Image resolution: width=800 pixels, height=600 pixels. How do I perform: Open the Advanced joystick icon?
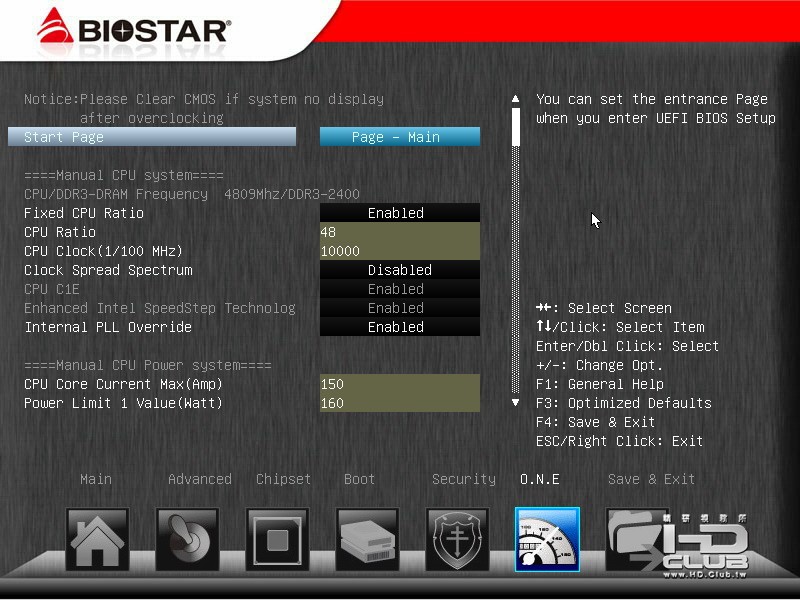pyautogui.click(x=187, y=539)
